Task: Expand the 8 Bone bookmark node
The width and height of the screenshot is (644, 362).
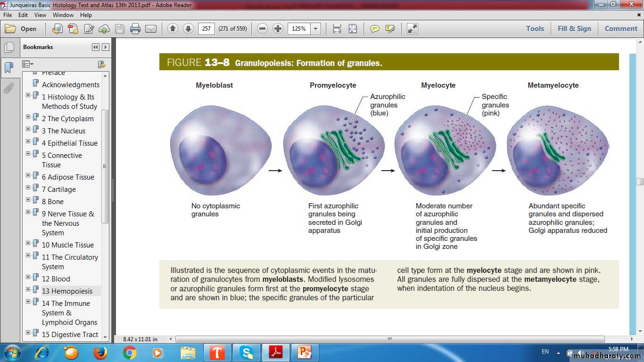Action: pyautogui.click(x=28, y=201)
